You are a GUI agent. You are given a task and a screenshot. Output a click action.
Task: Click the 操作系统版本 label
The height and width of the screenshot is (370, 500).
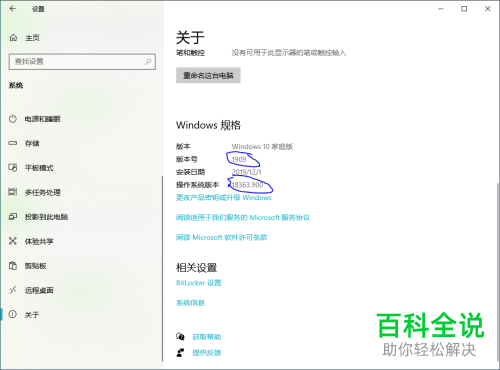(x=197, y=185)
